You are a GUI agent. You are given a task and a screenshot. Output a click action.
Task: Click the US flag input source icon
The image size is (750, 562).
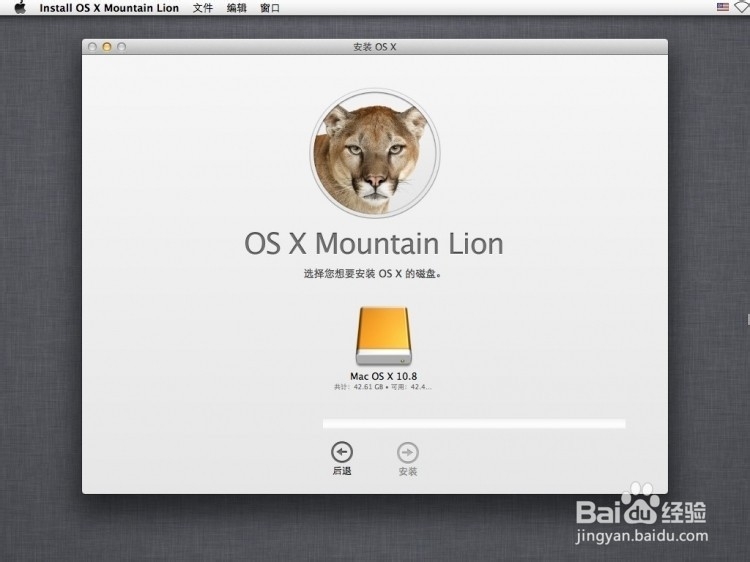[723, 7]
